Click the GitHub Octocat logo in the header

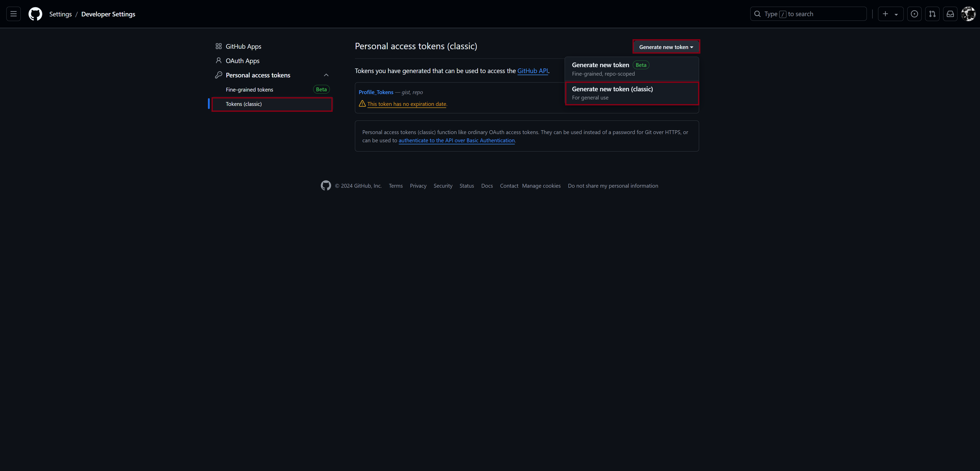[35, 14]
